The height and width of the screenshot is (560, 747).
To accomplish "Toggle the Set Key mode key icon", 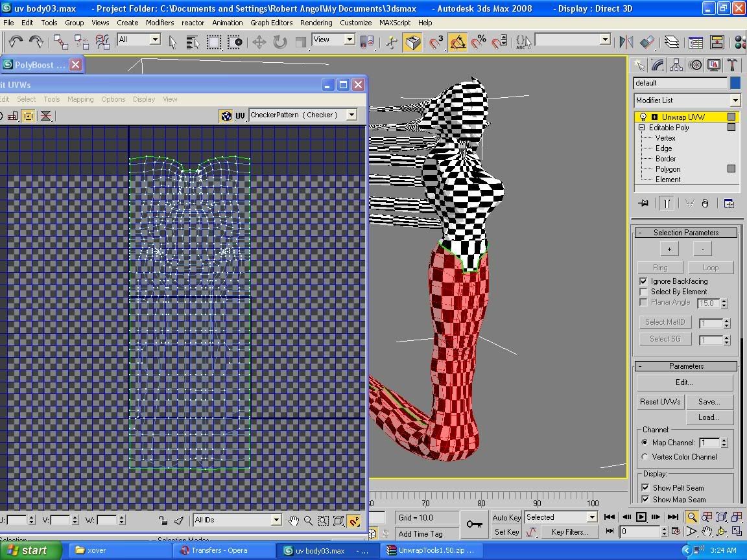I will coord(474,524).
